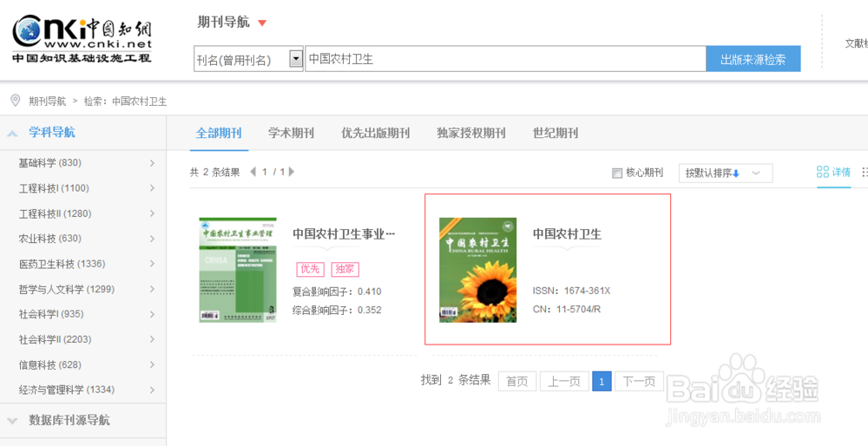Enable the 核心期刊 checkbox

click(x=616, y=174)
